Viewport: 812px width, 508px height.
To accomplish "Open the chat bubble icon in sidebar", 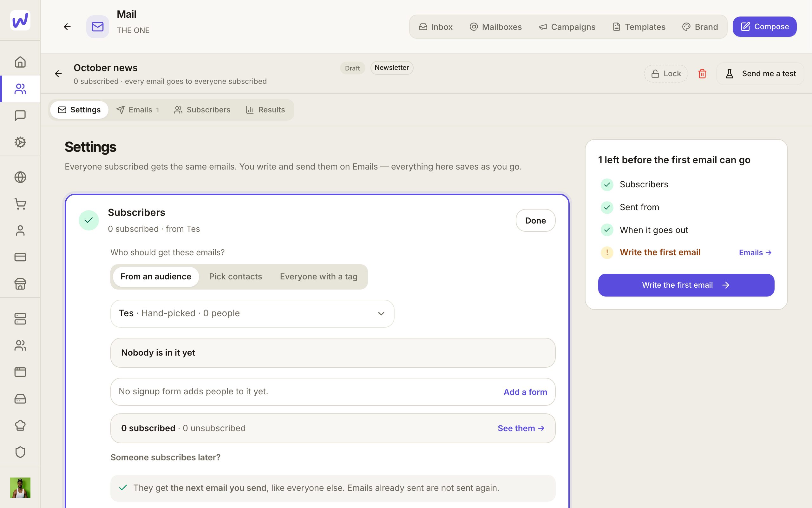I will point(20,116).
